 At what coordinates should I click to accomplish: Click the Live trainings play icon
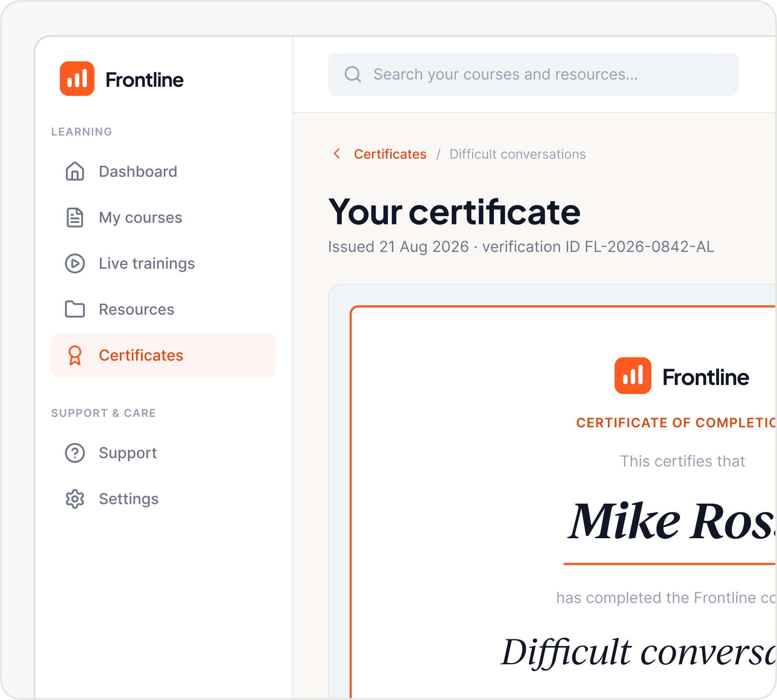75,263
